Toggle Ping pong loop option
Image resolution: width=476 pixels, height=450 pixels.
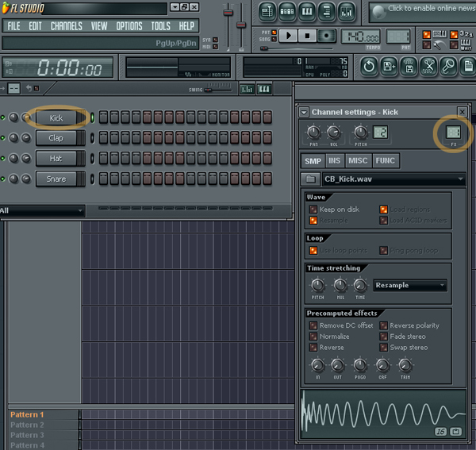pos(383,251)
